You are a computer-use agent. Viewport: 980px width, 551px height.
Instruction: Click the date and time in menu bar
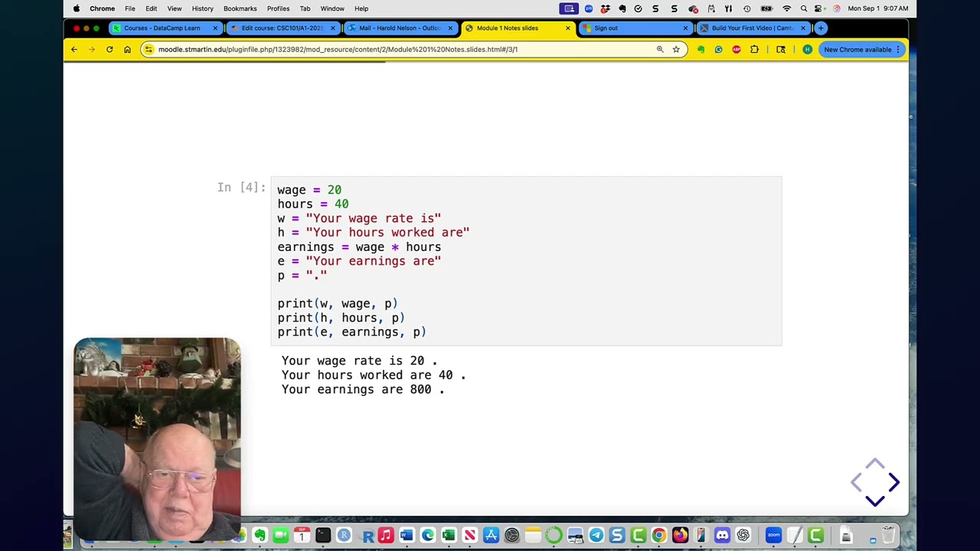click(878, 8)
